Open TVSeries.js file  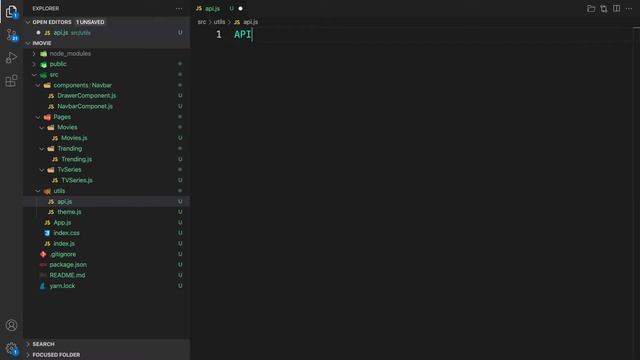(x=77, y=180)
